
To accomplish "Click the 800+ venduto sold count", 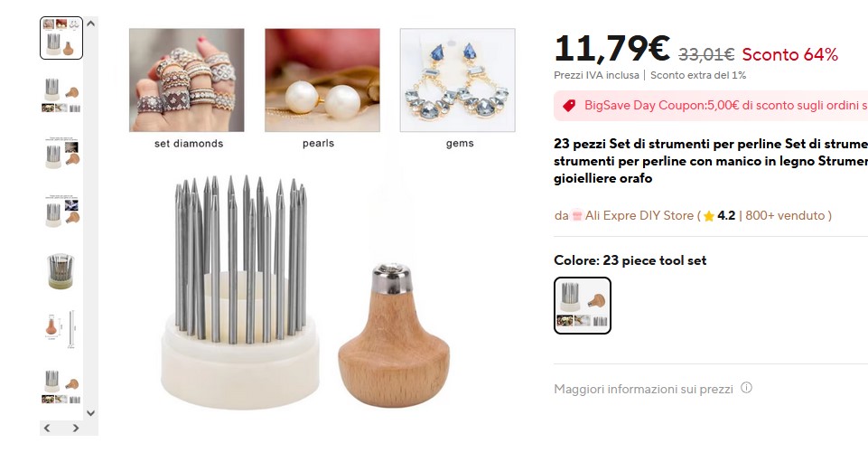I will click(x=785, y=215).
